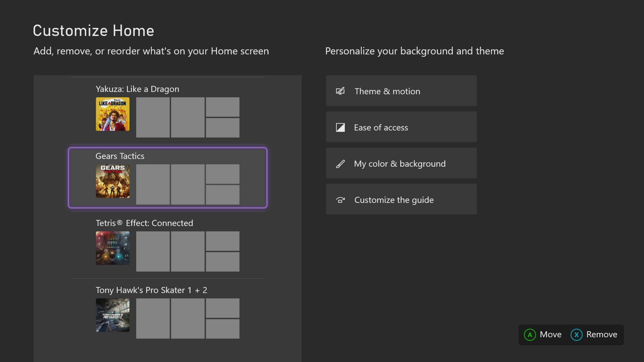The width and height of the screenshot is (644, 362).
Task: Click the Yakuza: Like a Dragon title text
Action: [x=137, y=89]
